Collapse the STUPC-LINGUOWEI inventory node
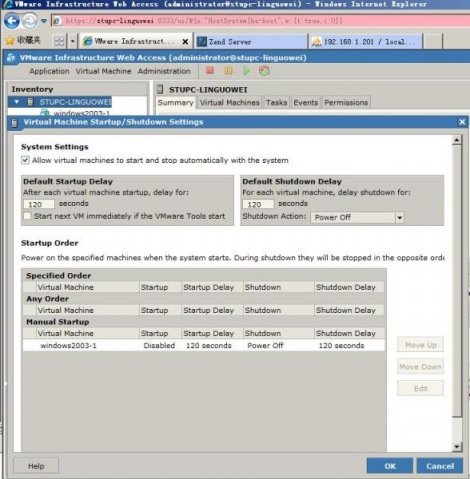The image size is (470, 479). [x=17, y=102]
